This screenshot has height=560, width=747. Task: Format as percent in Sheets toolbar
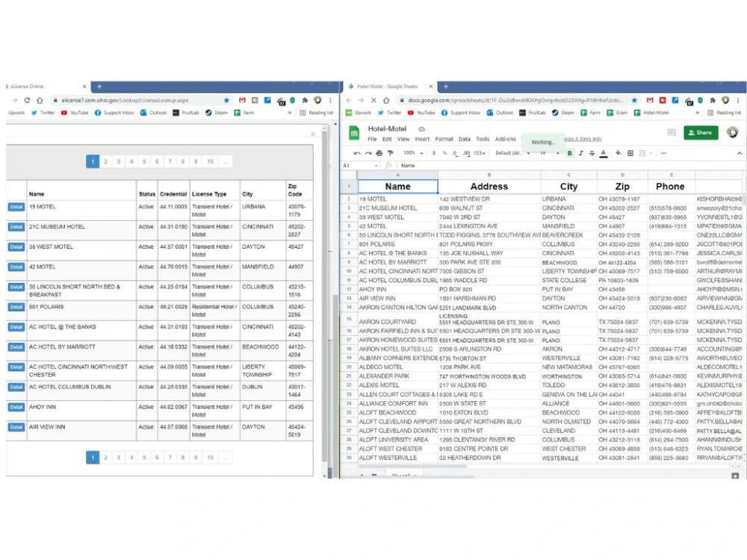tap(444, 153)
